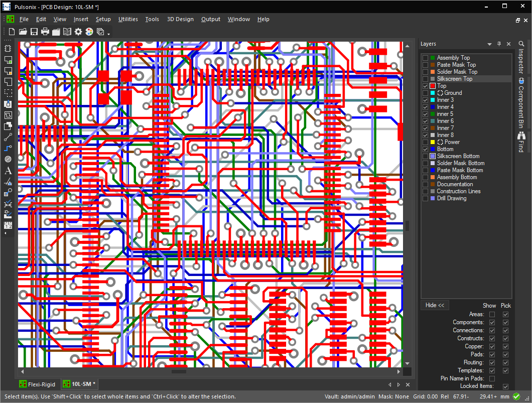The height and width of the screenshot is (403, 532).
Task: Click the Save floppy disk icon
Action: click(x=34, y=32)
